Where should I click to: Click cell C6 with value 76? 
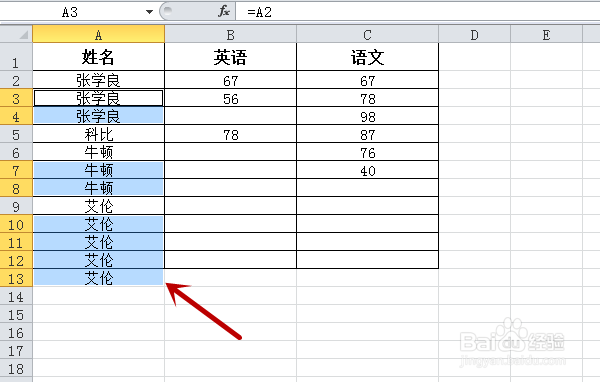367,152
